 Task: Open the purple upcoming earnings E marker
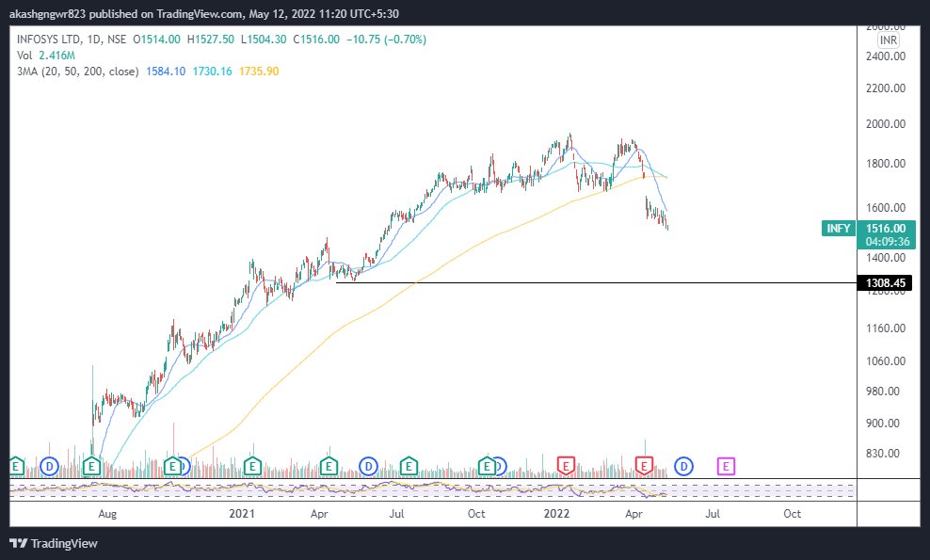click(x=726, y=466)
